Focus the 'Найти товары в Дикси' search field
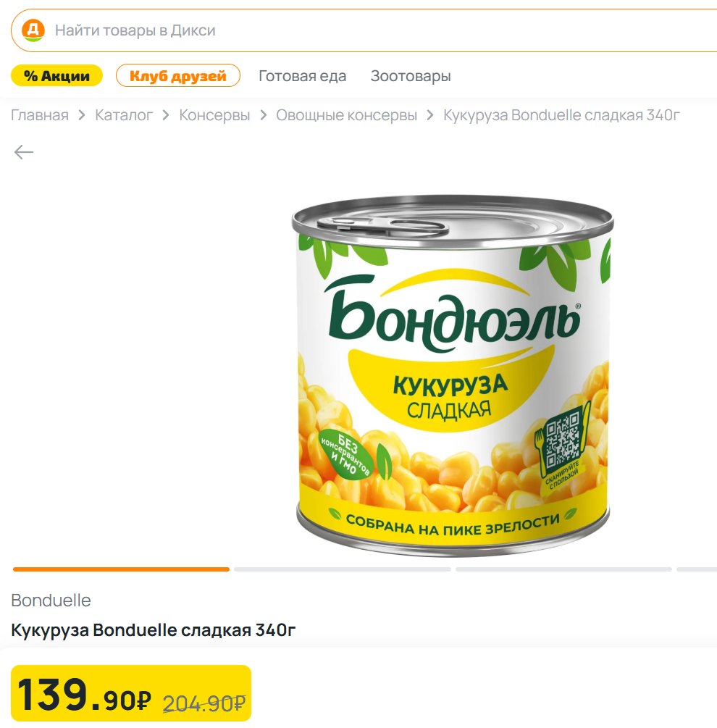This screenshot has width=717, height=728. [362, 30]
